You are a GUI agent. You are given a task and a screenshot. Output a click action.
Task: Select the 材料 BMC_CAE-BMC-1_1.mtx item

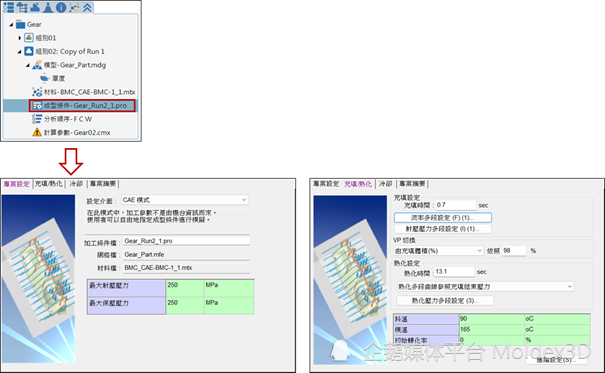click(83, 92)
